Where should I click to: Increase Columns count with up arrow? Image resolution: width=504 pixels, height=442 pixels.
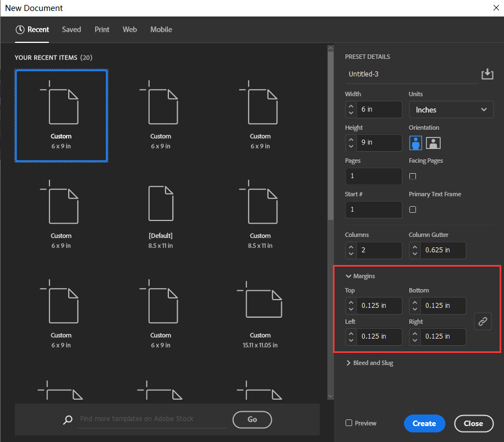351,246
